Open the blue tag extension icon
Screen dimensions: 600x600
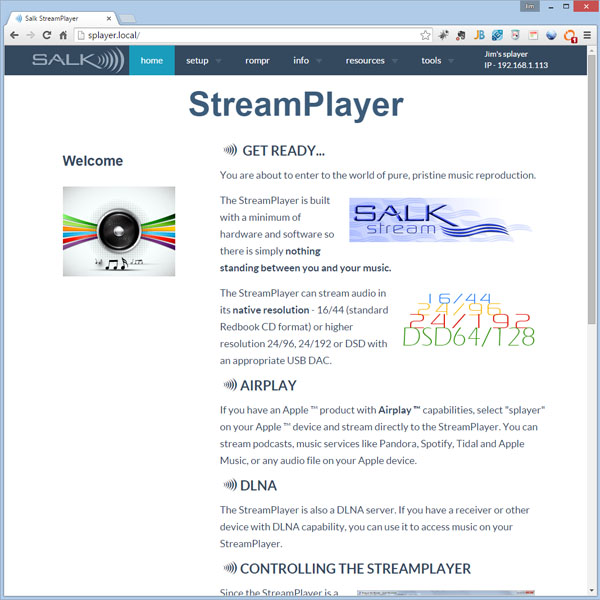click(x=497, y=35)
